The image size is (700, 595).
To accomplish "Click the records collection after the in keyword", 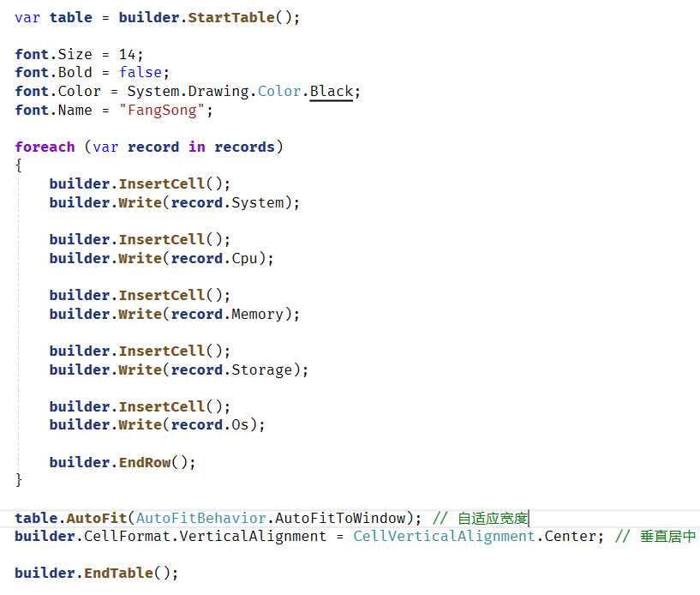I will 244,147.
